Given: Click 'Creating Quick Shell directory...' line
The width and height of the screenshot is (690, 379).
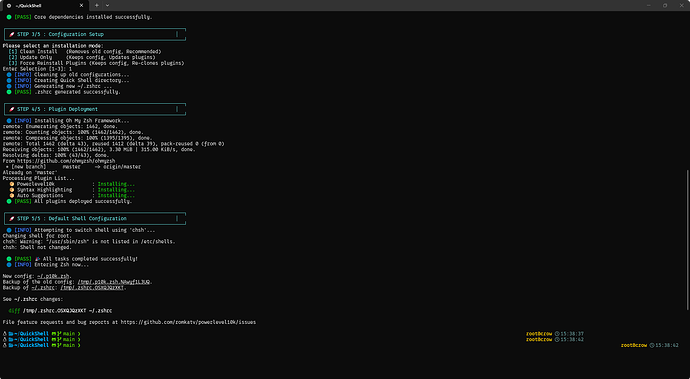Looking at the screenshot, I should (68, 80).
